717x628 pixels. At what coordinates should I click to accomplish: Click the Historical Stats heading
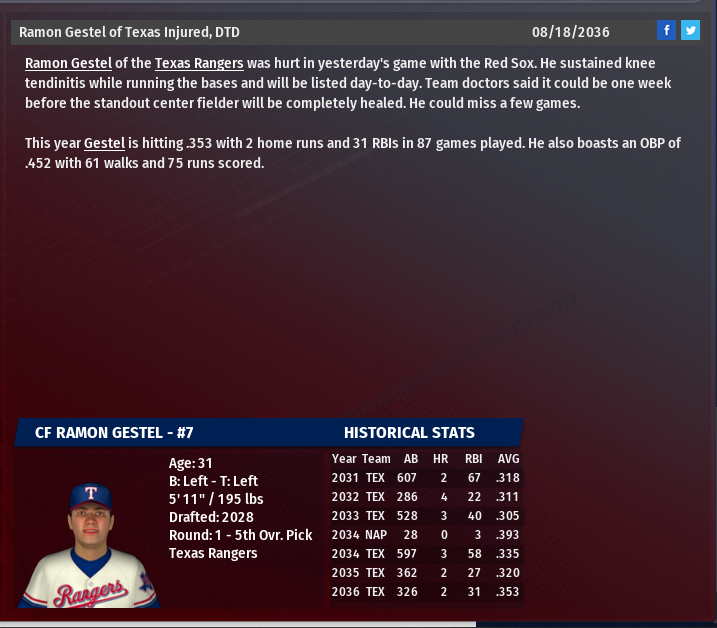(409, 433)
